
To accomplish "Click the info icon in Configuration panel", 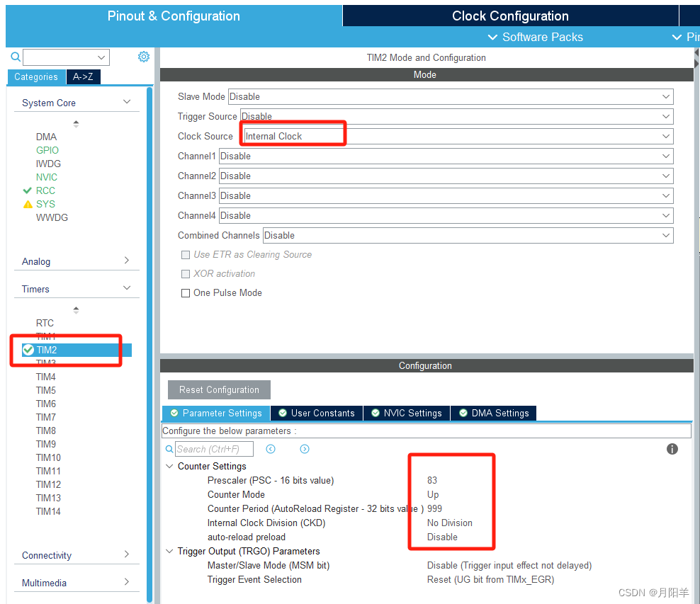I will (x=672, y=449).
